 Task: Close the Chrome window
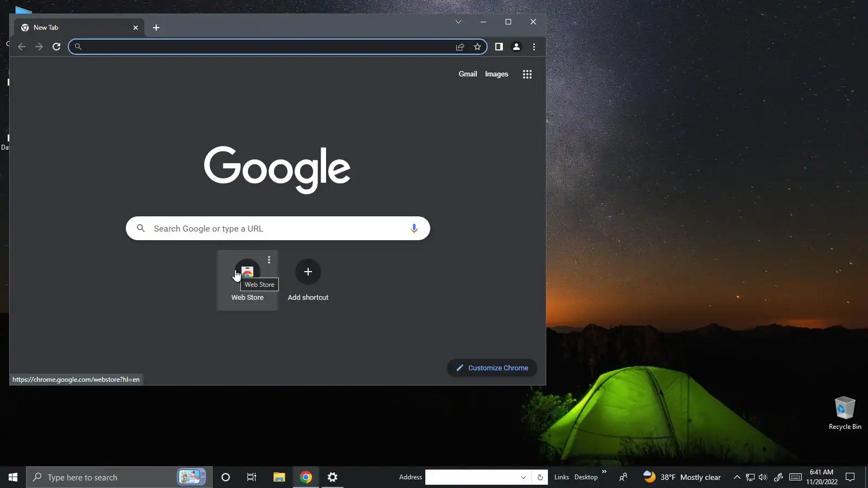coord(533,22)
